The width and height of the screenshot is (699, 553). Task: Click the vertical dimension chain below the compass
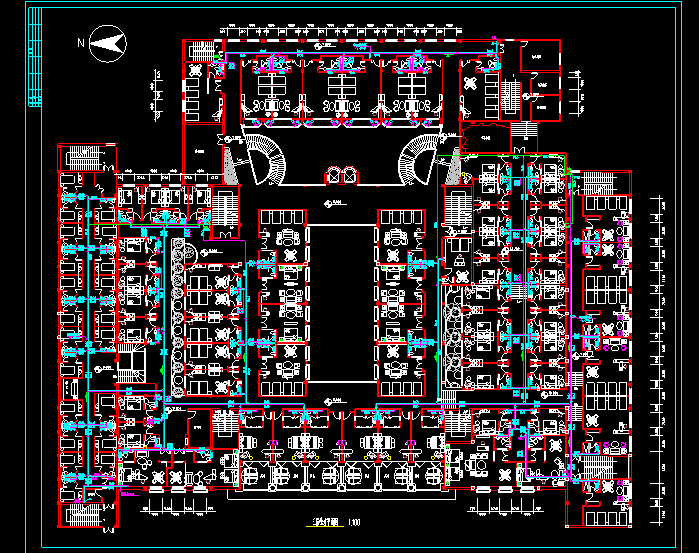click(157, 92)
